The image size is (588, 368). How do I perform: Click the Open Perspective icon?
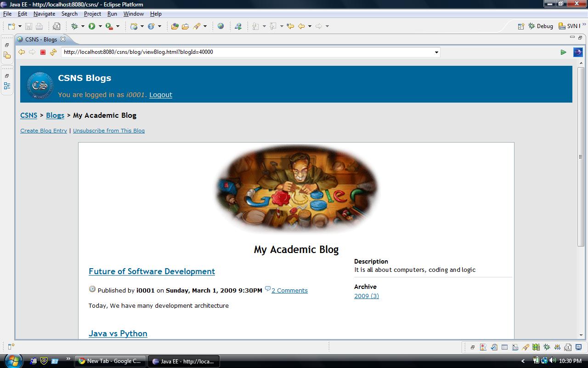[x=521, y=26]
